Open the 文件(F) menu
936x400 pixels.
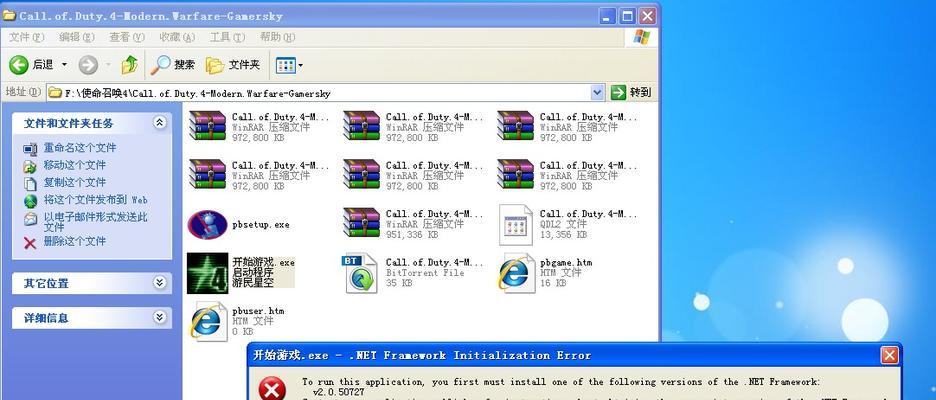click(26, 37)
